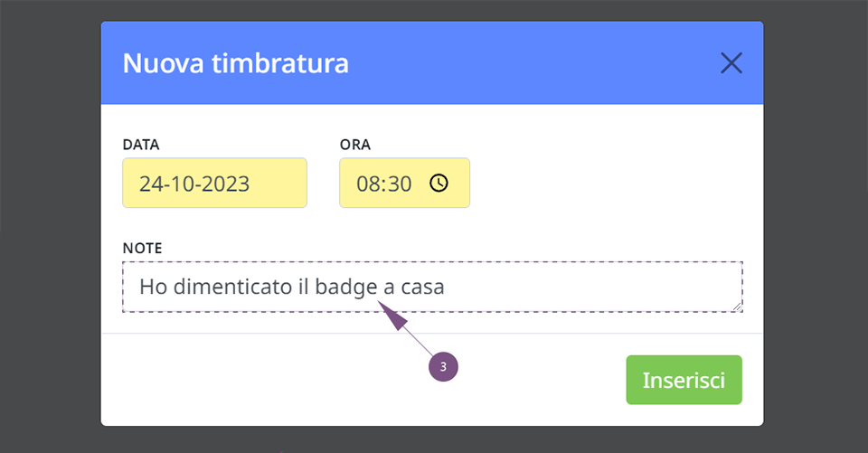Place cursor on the word badge
Viewport: 868px width, 453px height.
pos(346,288)
